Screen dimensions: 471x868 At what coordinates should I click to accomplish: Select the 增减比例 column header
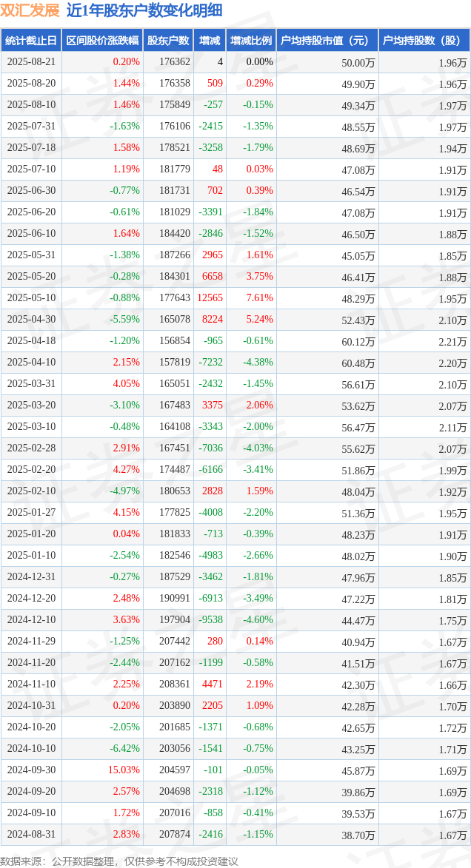250,41
